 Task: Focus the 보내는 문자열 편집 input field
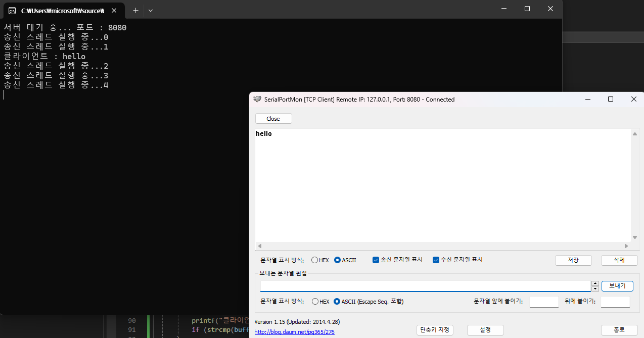tap(425, 286)
